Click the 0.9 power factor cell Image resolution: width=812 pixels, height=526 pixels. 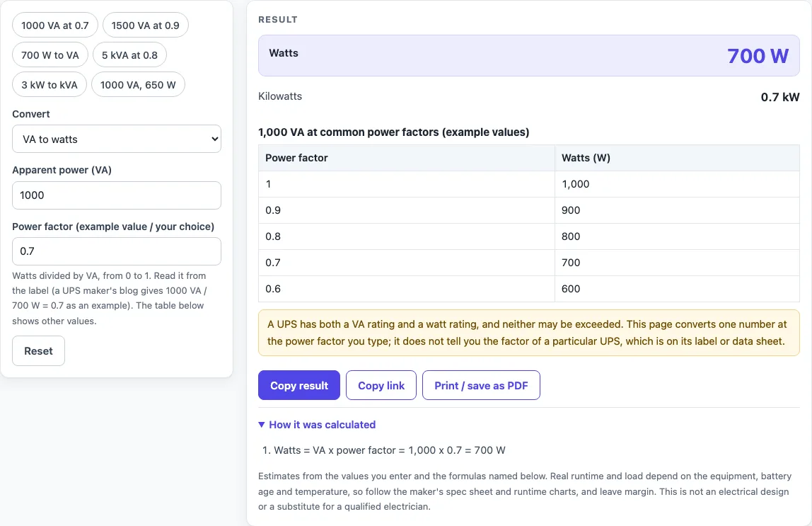[407, 210]
